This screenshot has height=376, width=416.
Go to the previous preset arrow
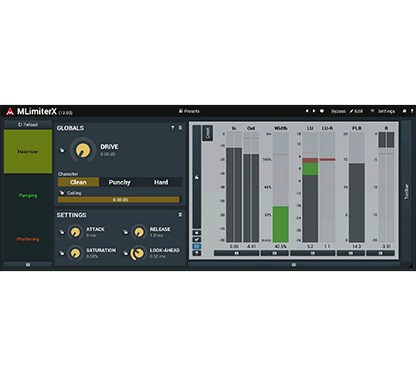(x=307, y=111)
